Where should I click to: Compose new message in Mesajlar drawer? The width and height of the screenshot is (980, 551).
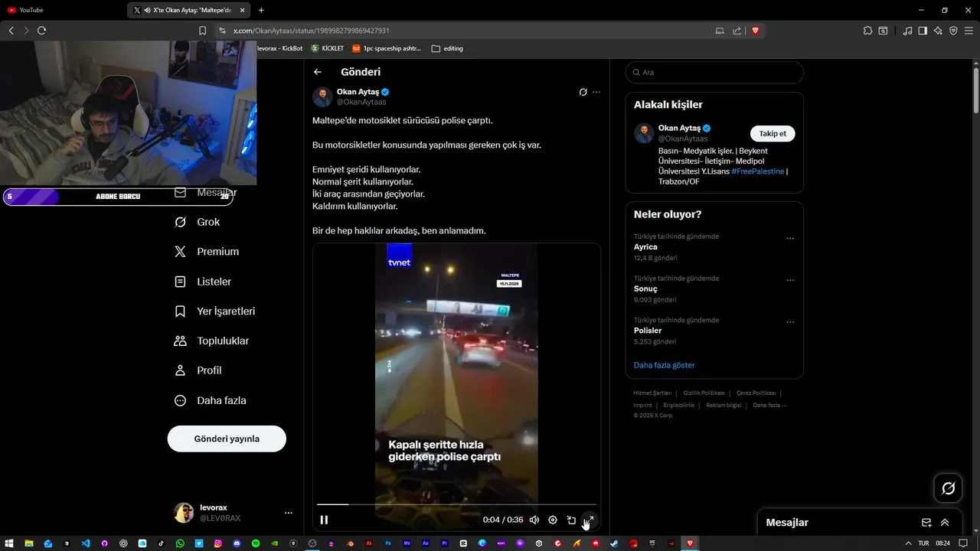926,523
